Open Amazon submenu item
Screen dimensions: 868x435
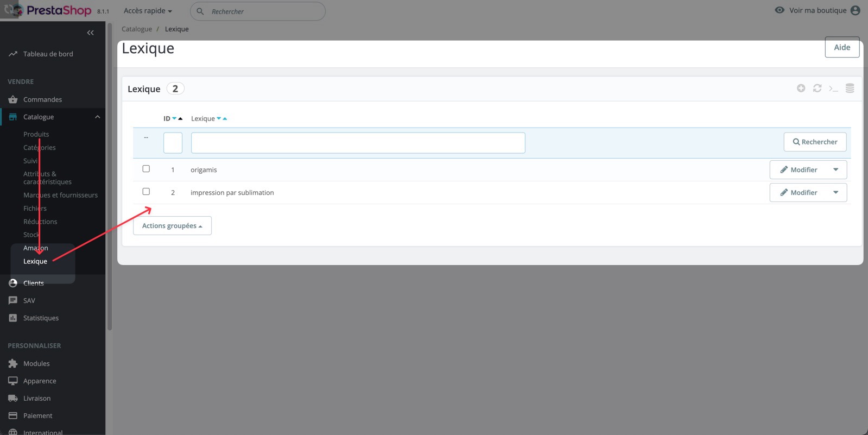pyautogui.click(x=35, y=248)
